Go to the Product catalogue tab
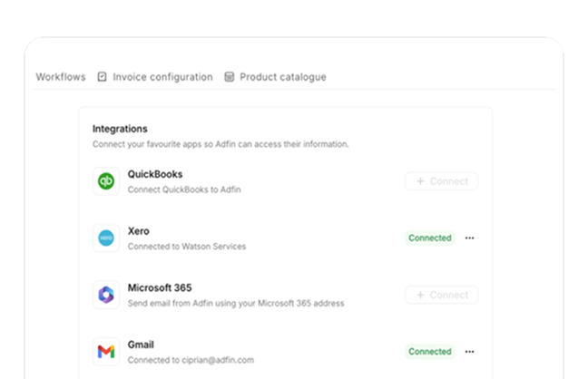588x379 pixels. click(x=282, y=77)
